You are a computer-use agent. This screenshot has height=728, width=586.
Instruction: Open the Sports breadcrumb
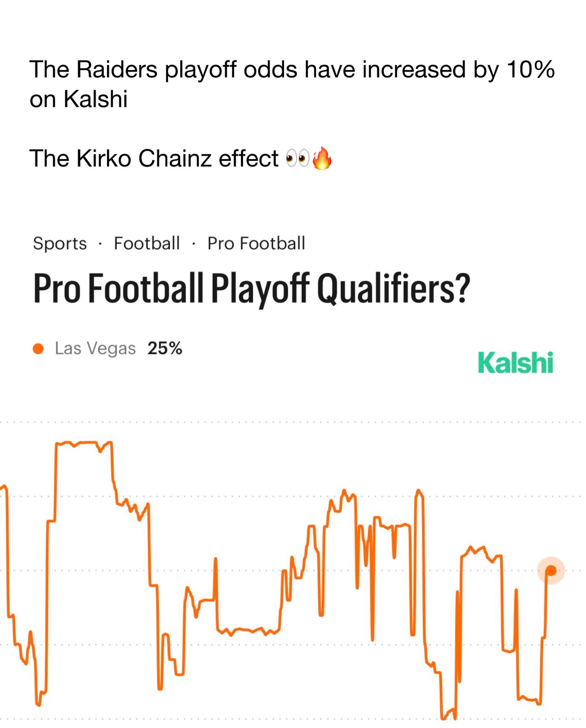pos(60,243)
